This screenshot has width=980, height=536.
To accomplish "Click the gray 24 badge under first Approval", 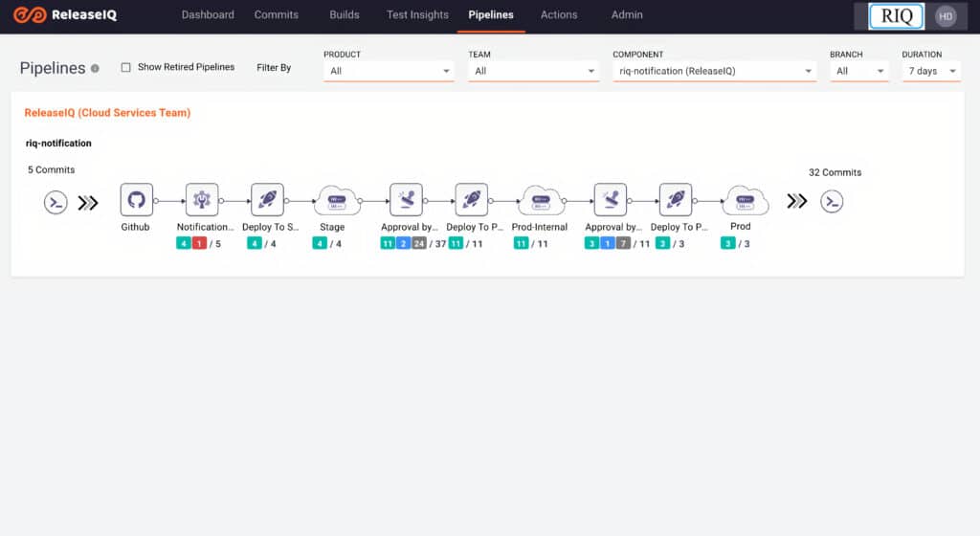I will point(419,244).
